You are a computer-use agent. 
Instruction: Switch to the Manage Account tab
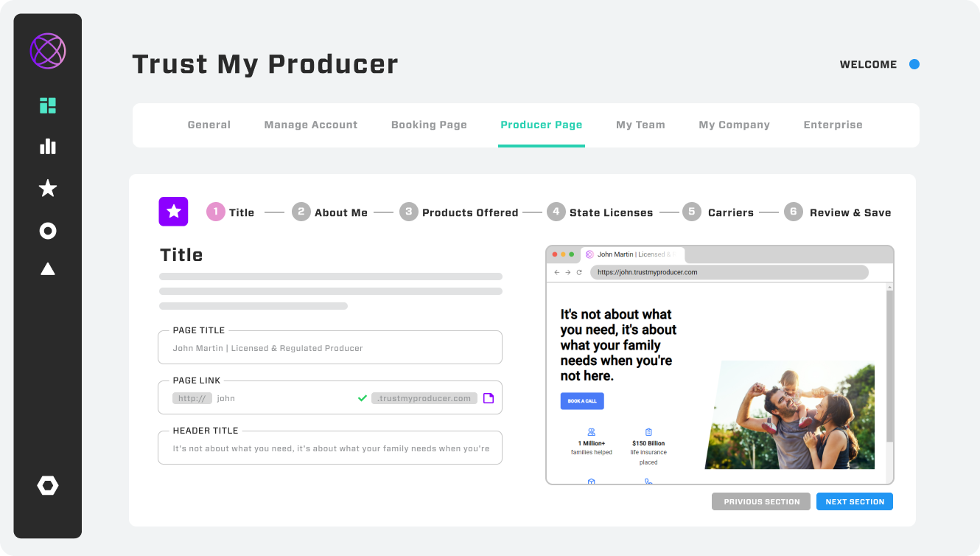[311, 125]
